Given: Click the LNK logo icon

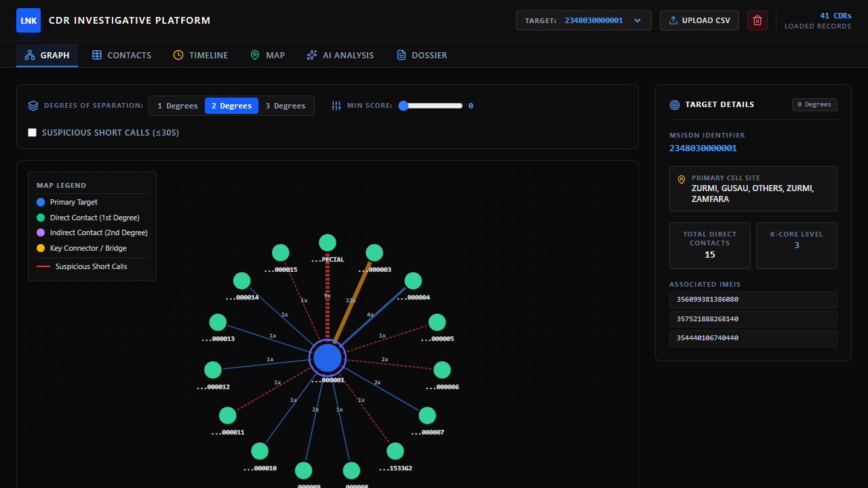Looking at the screenshot, I should click(x=28, y=20).
